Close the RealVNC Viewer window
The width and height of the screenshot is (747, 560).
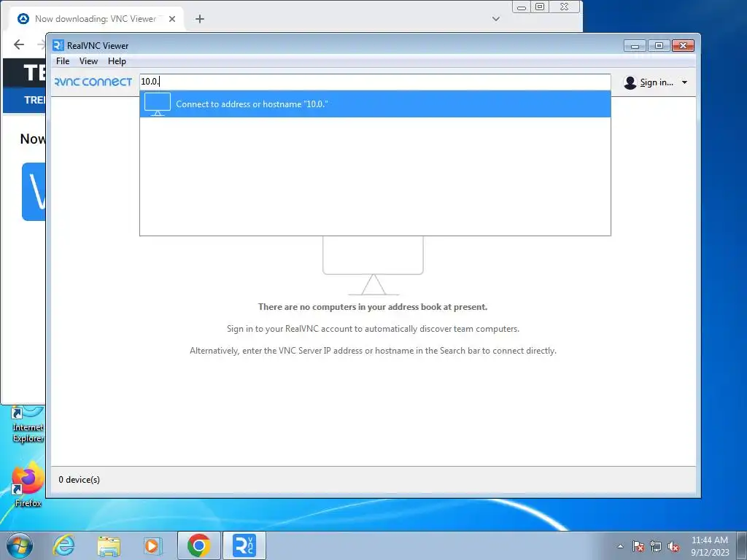point(683,46)
